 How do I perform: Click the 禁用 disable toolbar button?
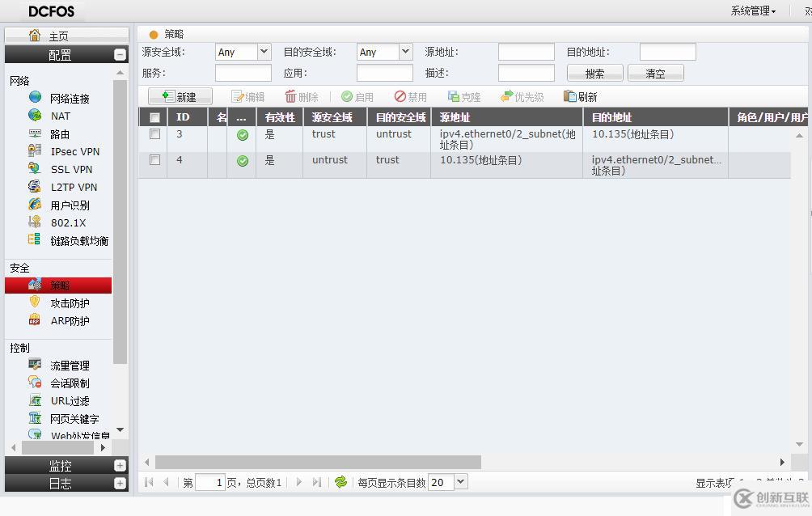coord(411,97)
